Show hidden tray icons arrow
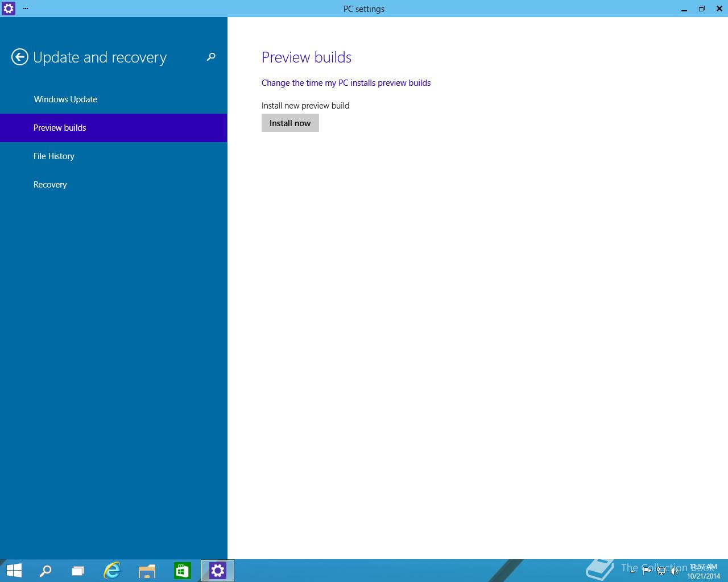The height and width of the screenshot is (582, 728). click(632, 571)
